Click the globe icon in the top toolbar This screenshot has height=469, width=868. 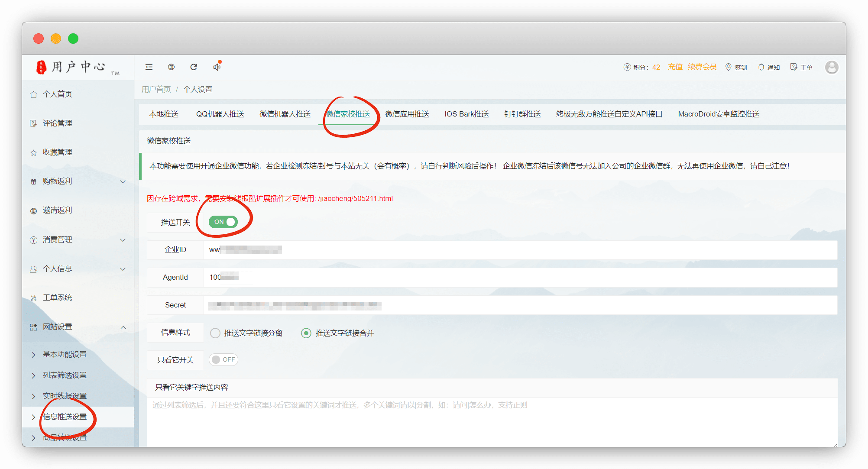pos(172,67)
